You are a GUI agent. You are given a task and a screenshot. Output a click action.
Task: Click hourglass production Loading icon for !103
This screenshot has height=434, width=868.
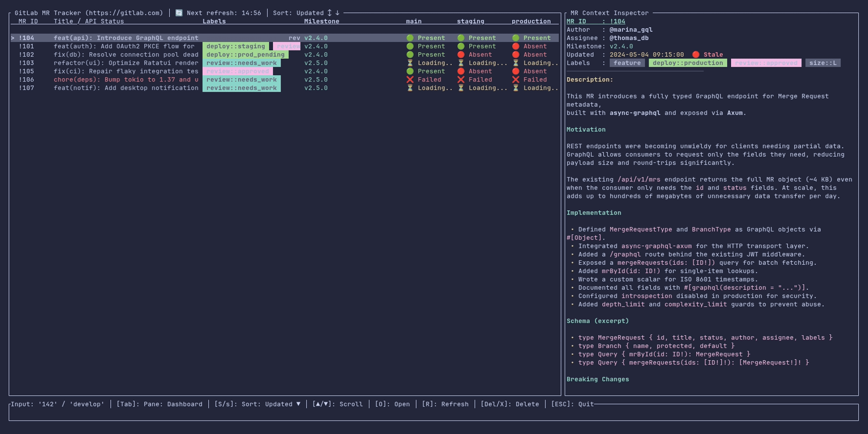pyautogui.click(x=516, y=63)
